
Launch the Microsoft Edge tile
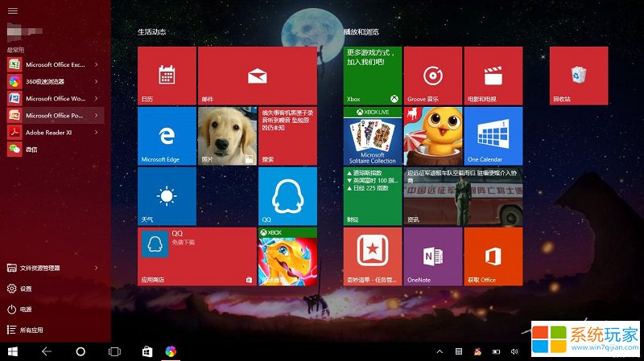coord(167,136)
